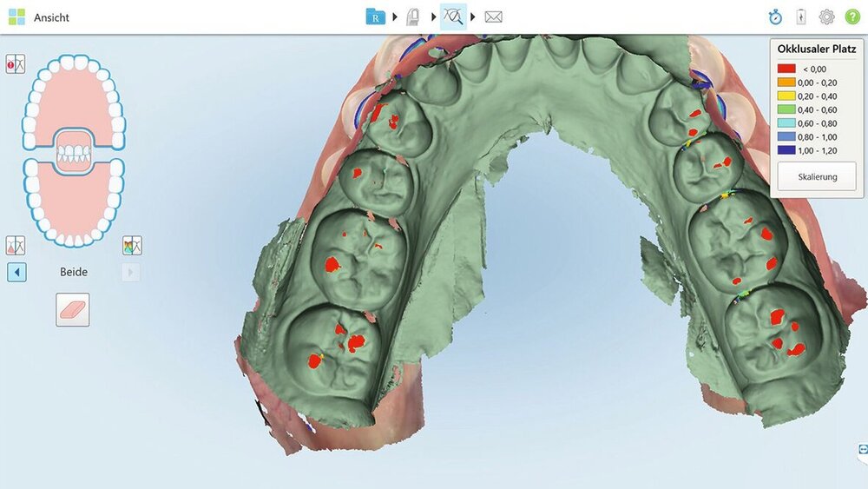This screenshot has width=868, height=489.
Task: Click the red < 0,00 legend swatch
Action: point(786,68)
